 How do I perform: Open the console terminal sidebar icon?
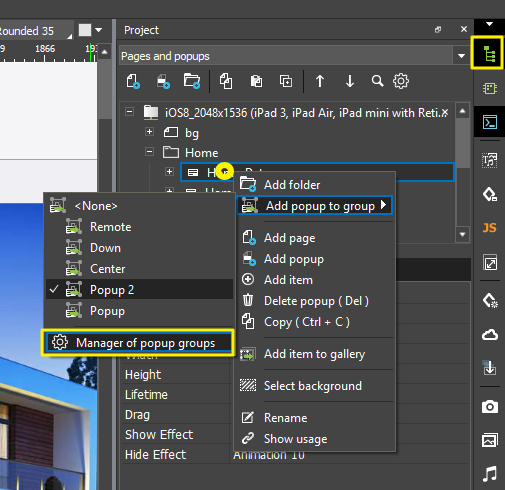pyautogui.click(x=490, y=122)
